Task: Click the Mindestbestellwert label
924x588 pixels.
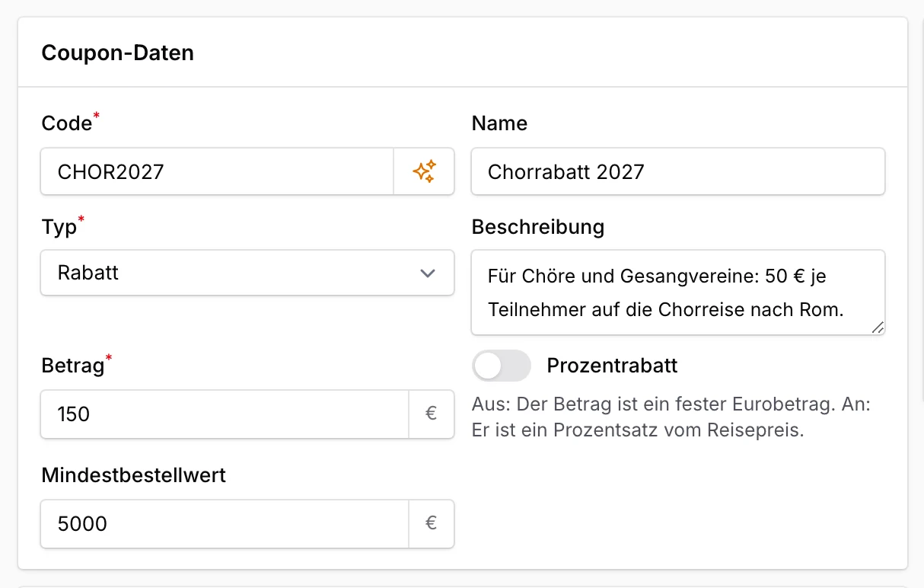Action: (x=134, y=475)
